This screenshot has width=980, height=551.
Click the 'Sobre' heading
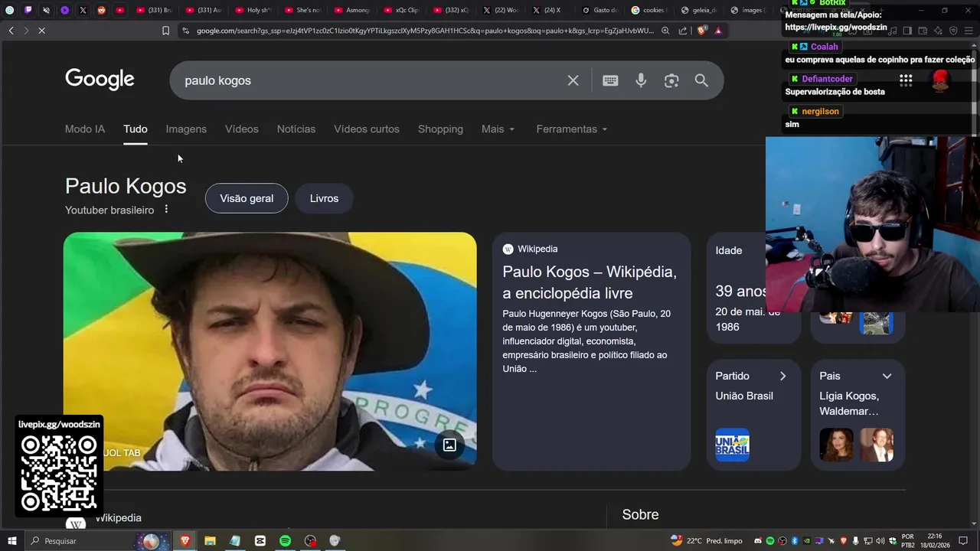click(640, 514)
